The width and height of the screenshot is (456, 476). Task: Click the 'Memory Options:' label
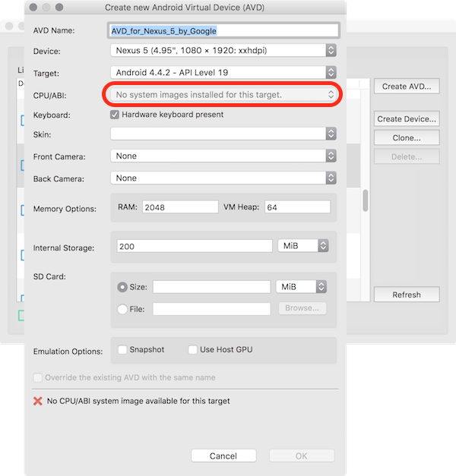65,209
